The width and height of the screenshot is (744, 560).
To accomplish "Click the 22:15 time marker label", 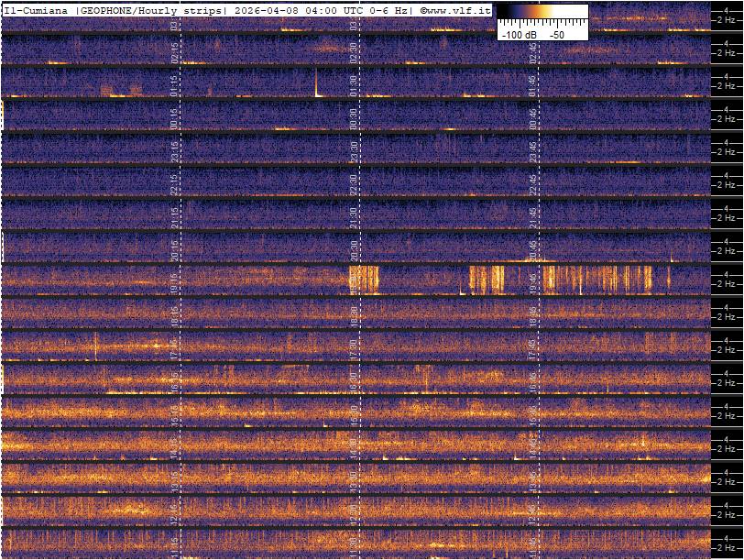I will (175, 183).
